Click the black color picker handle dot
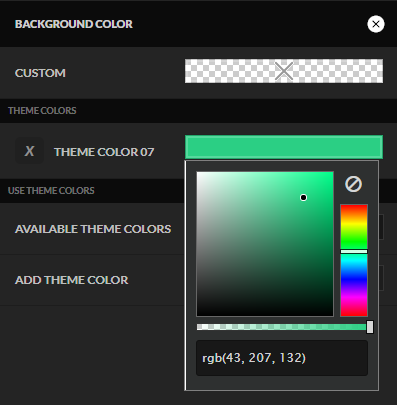 point(303,198)
